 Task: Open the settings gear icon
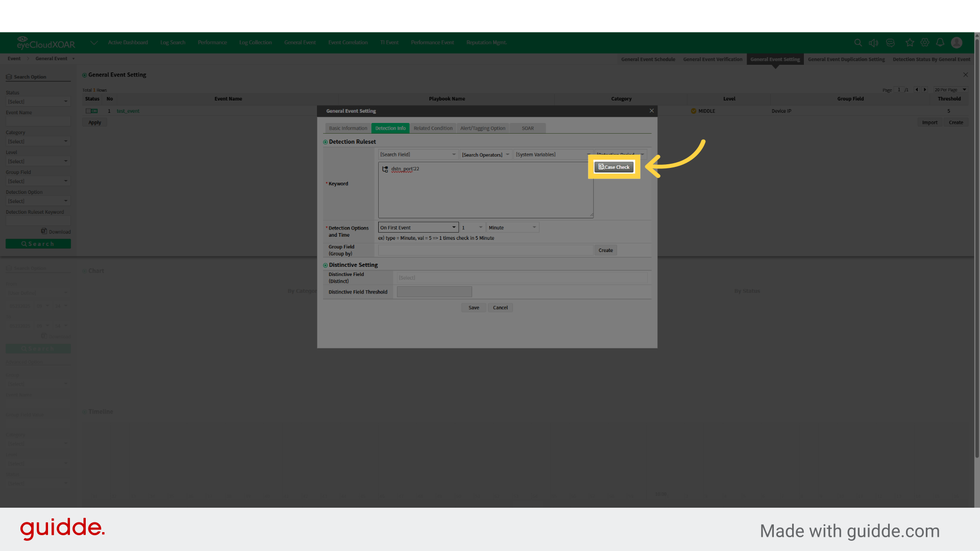(925, 43)
